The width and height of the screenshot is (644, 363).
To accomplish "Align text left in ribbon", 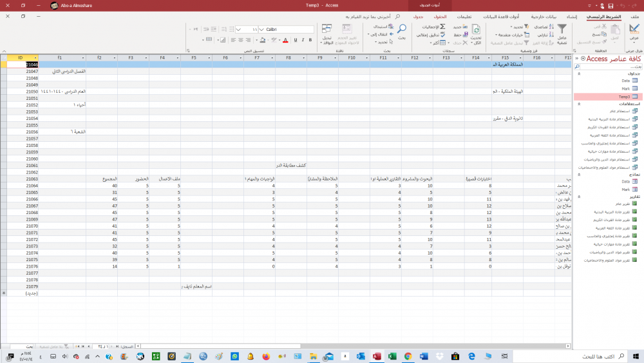I will tap(233, 40).
